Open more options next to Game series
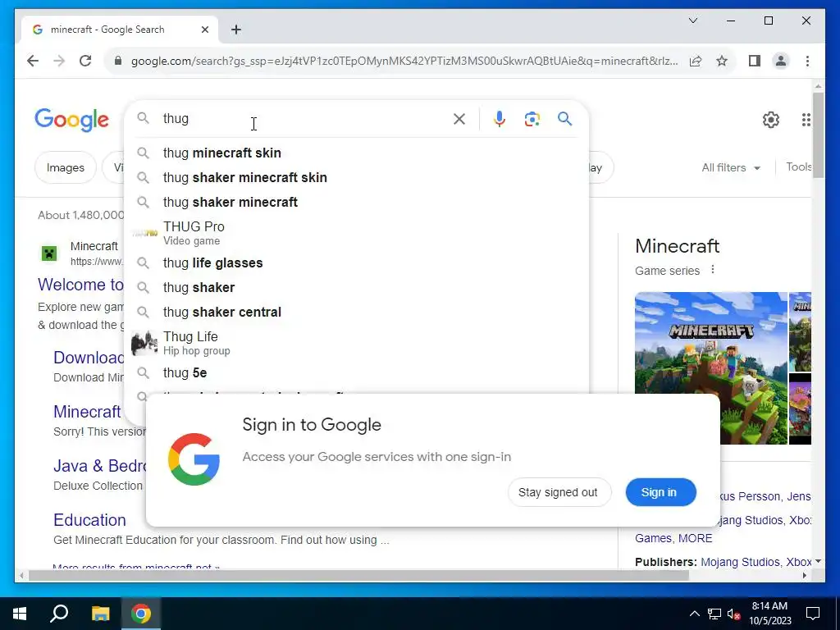 click(x=713, y=270)
